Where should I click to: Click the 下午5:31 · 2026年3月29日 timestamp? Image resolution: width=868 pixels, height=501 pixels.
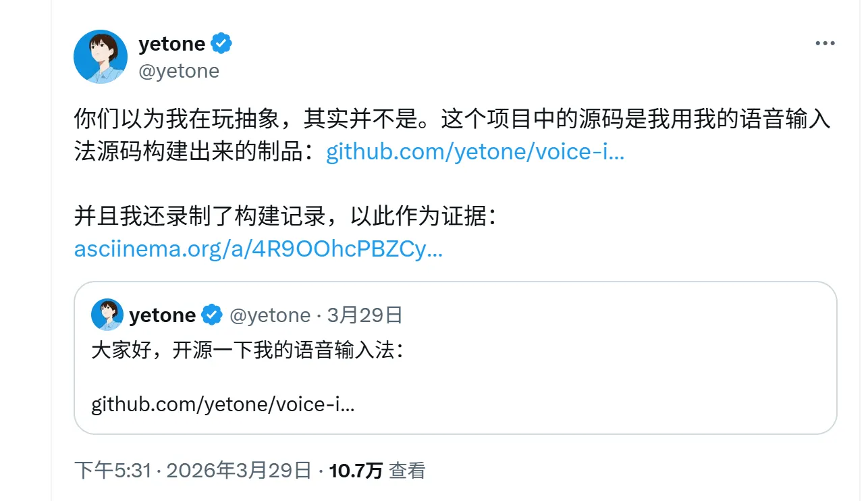[193, 471]
